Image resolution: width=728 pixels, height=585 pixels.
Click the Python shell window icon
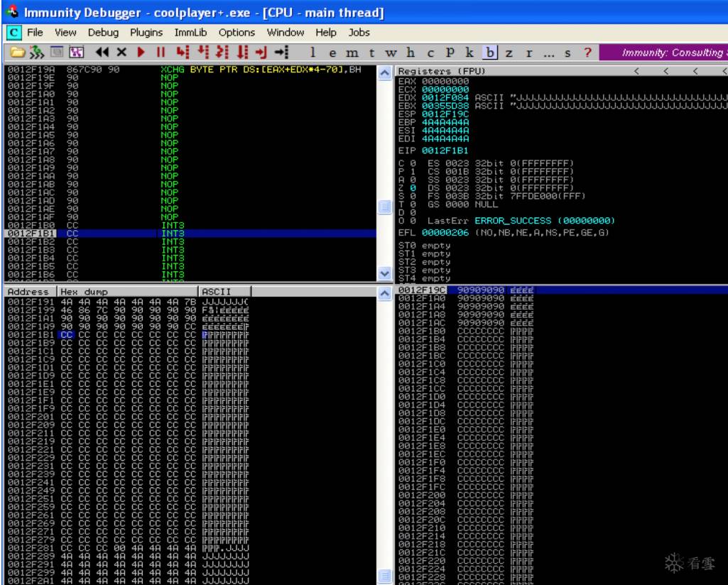[x=57, y=52]
